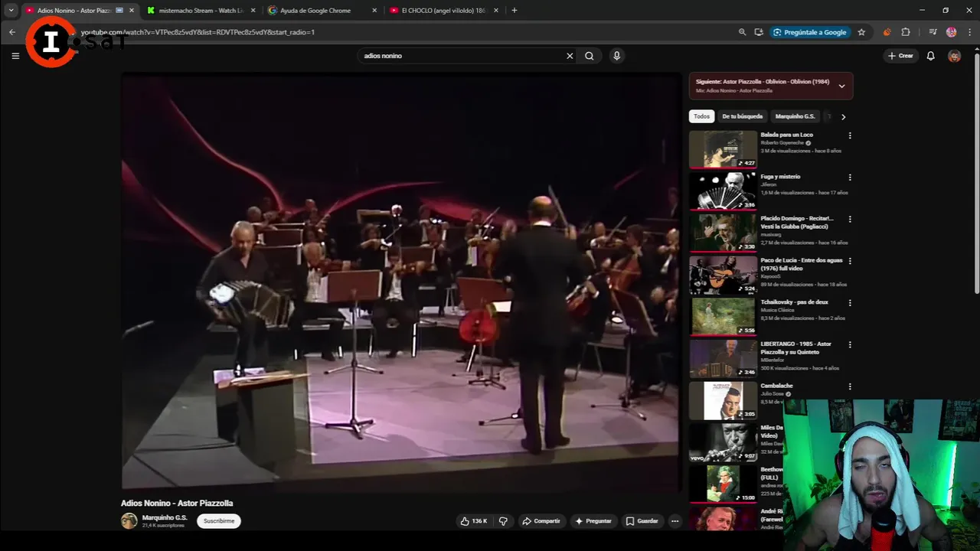980x551 pixels.
Task: Open the Tchaikovsky pas de deux thumbnail
Action: coord(723,317)
